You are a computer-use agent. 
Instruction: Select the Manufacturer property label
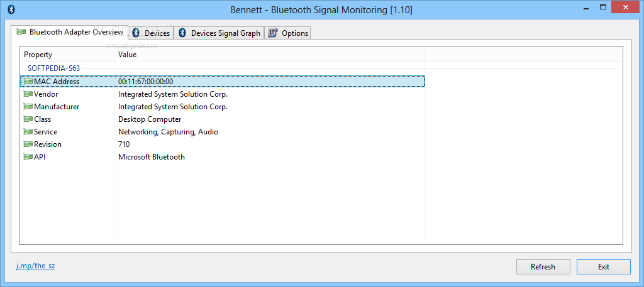[x=57, y=107]
